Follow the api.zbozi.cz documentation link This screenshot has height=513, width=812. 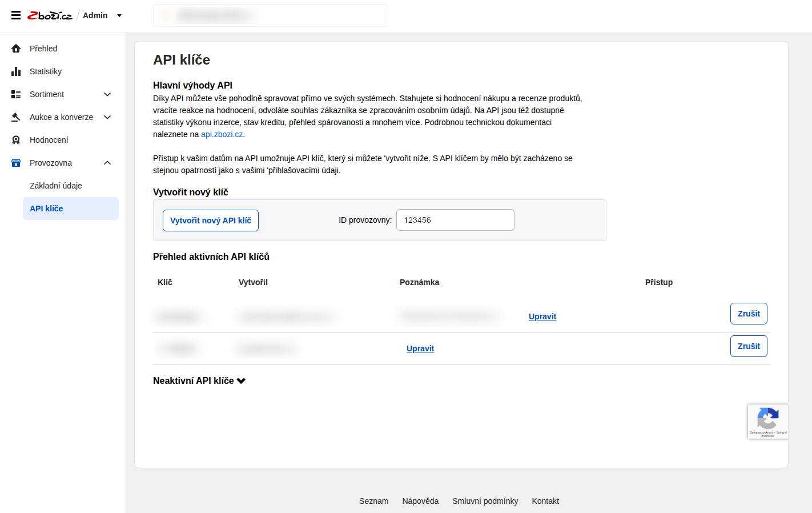point(222,134)
